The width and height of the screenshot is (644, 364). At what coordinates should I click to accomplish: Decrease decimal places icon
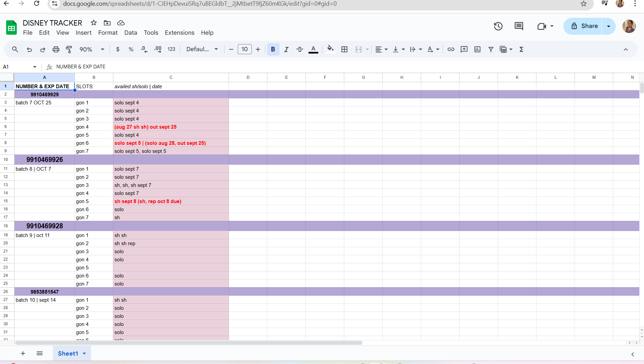[x=144, y=49]
